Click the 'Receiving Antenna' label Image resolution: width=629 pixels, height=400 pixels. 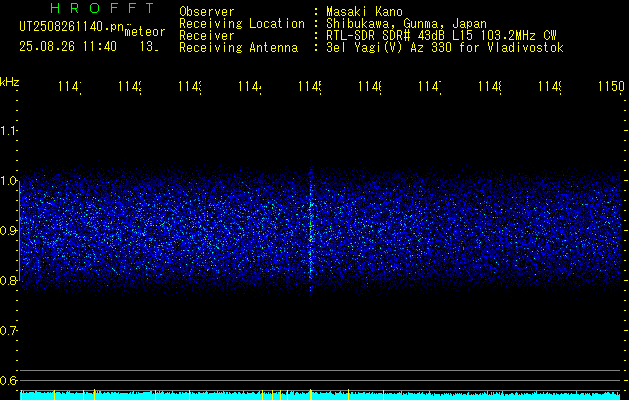tap(239, 48)
